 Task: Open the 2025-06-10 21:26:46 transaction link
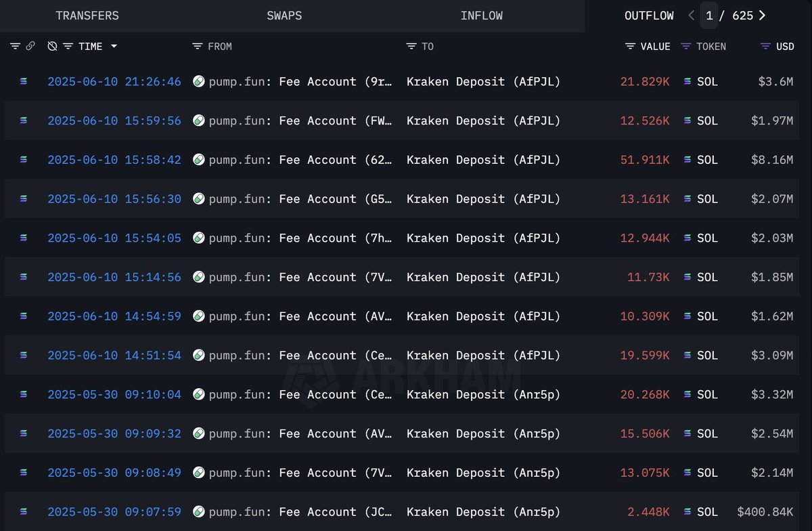[x=114, y=81]
